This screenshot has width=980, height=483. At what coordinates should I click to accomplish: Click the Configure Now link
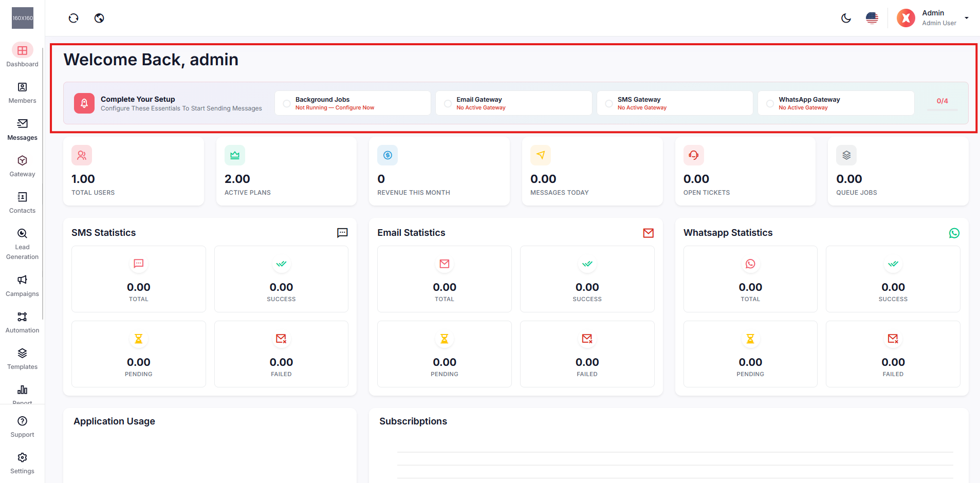(x=355, y=108)
